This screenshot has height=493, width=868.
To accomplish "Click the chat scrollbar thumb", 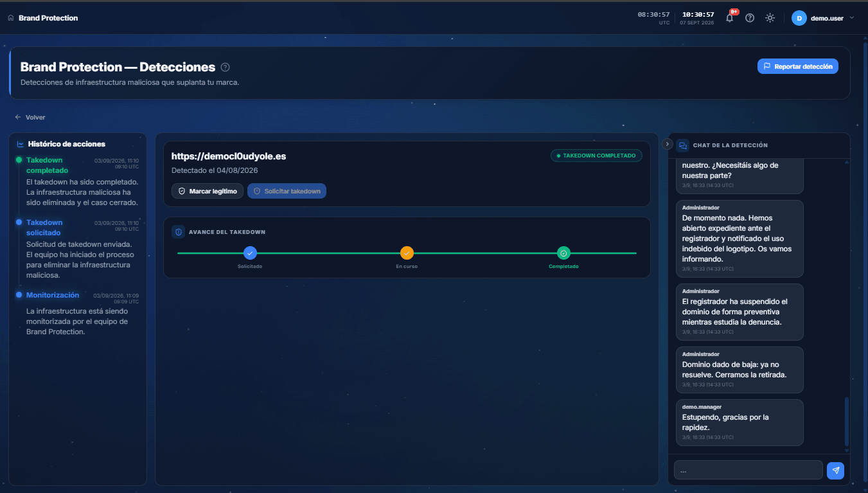I will 846,422.
